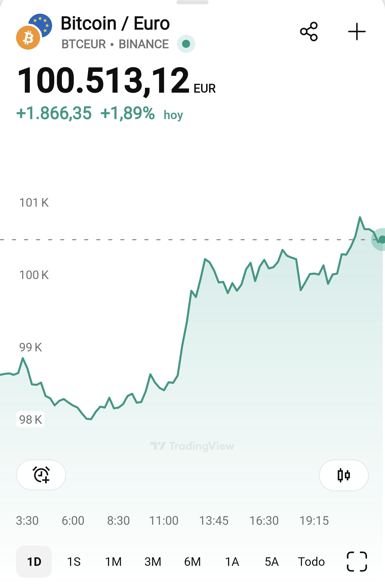Add symbol with the plus icon

(x=357, y=32)
